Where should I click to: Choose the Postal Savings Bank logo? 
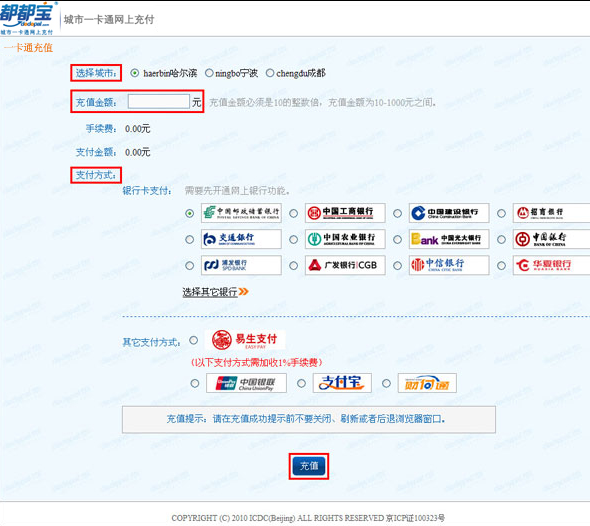coord(241,213)
